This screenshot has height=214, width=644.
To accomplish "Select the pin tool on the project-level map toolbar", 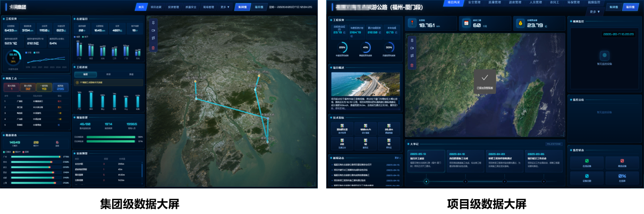I will 411,40.
